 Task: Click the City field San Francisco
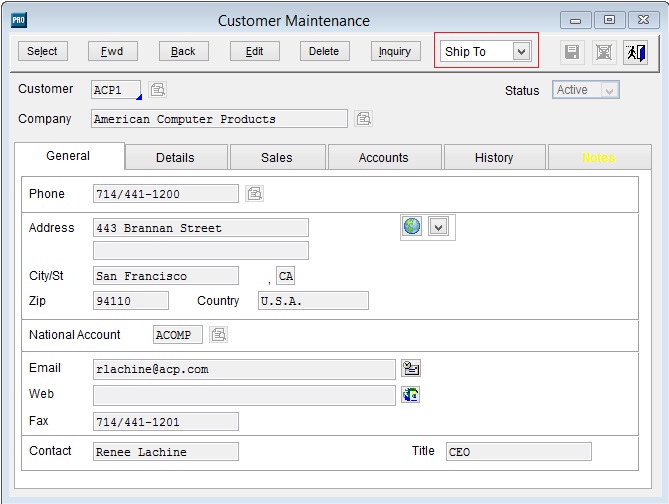point(166,276)
